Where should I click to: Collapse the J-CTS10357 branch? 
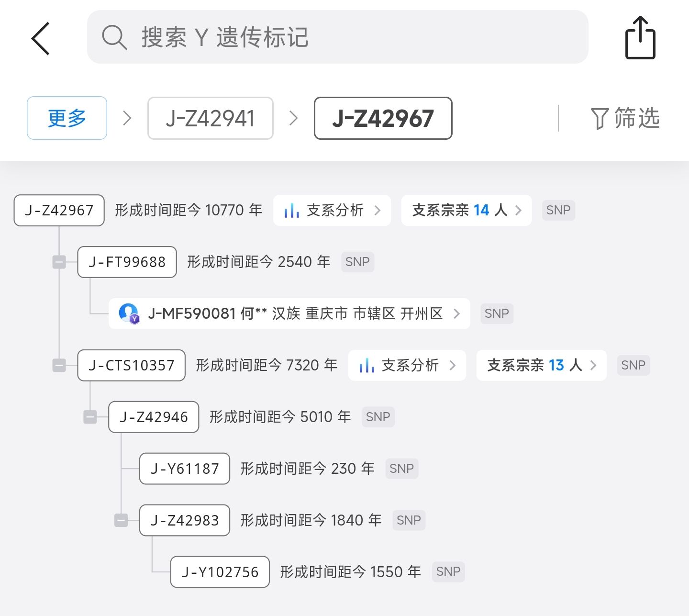pos(59,365)
